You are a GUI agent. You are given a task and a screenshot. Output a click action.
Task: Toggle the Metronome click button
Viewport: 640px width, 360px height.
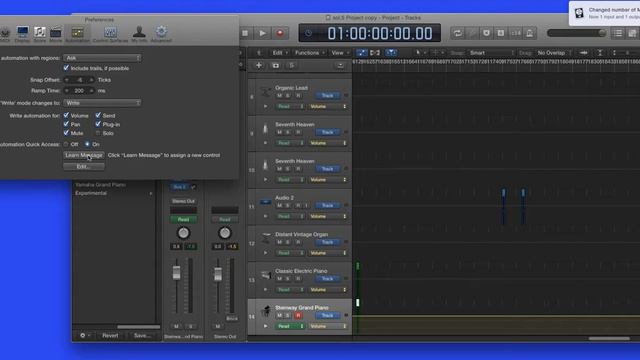pos(530,33)
